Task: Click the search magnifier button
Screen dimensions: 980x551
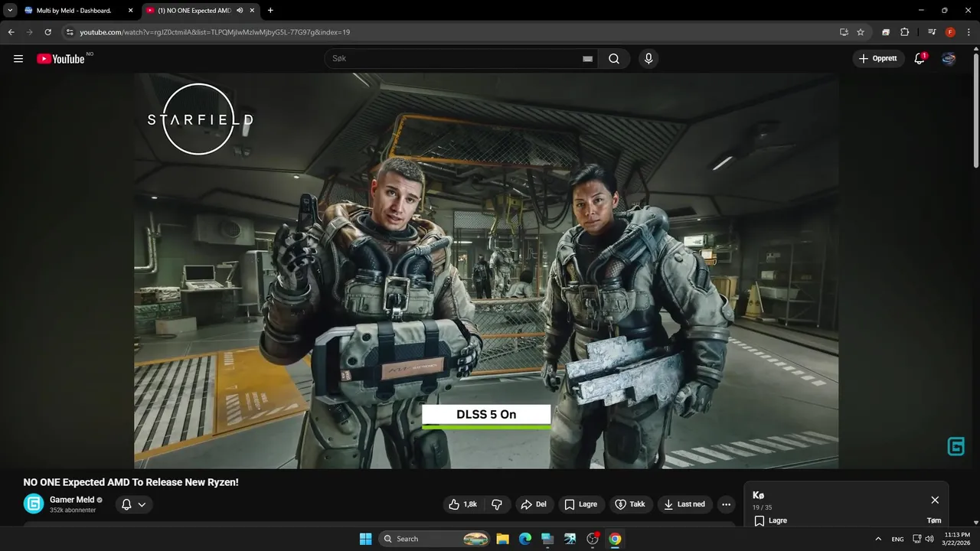Action: coord(614,59)
